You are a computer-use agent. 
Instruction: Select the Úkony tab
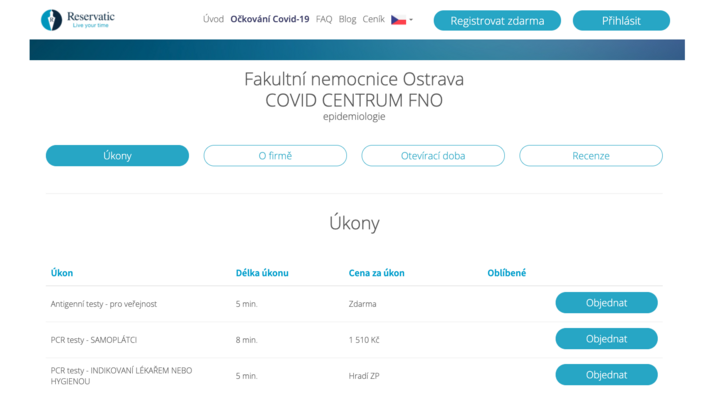tap(117, 156)
